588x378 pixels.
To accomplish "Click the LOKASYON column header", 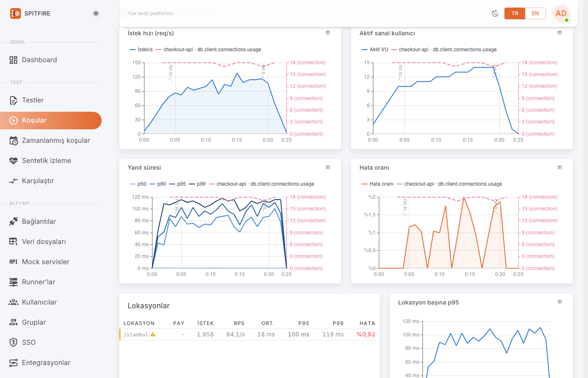I will 139,323.
